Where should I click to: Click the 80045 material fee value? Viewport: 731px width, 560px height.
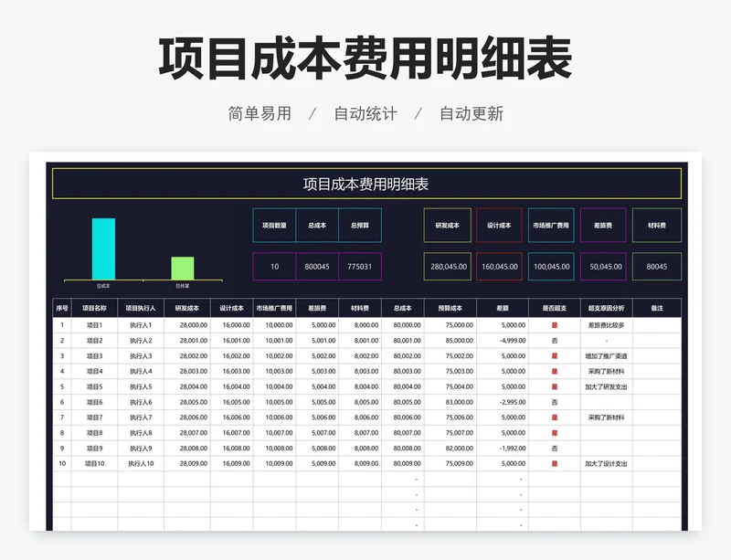pyautogui.click(x=657, y=267)
